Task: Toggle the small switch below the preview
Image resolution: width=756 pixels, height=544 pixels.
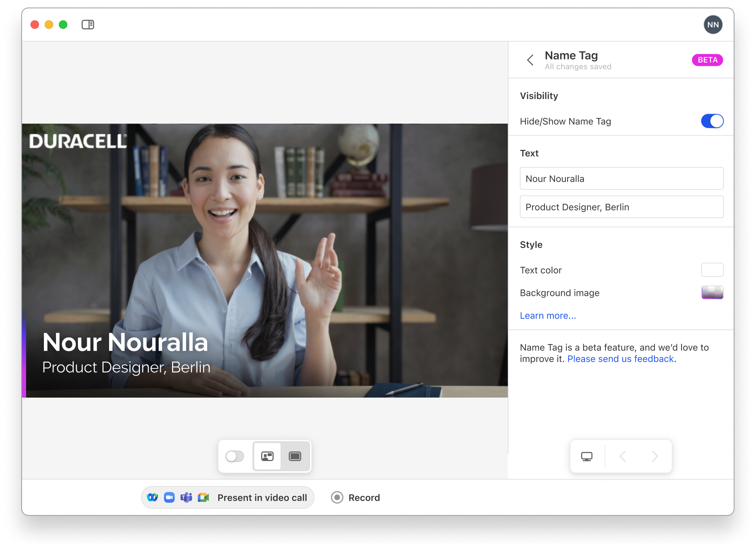Action: click(235, 456)
